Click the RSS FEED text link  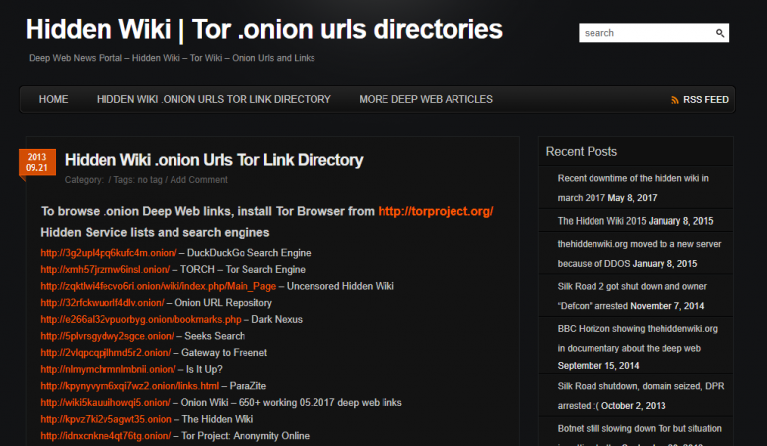point(705,100)
